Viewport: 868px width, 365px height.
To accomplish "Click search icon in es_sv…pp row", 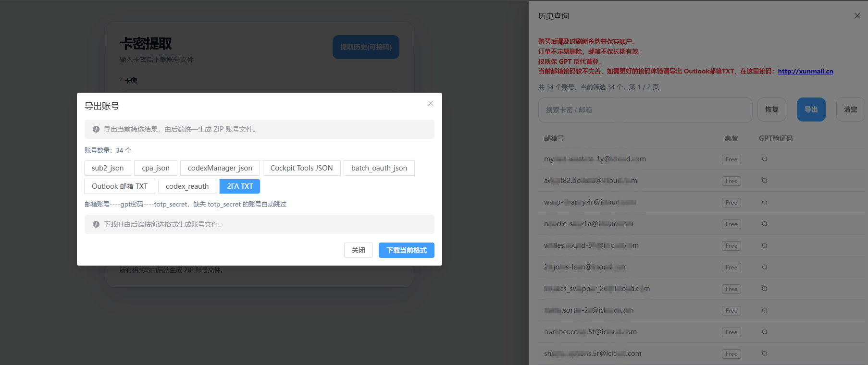I will pyautogui.click(x=765, y=289).
